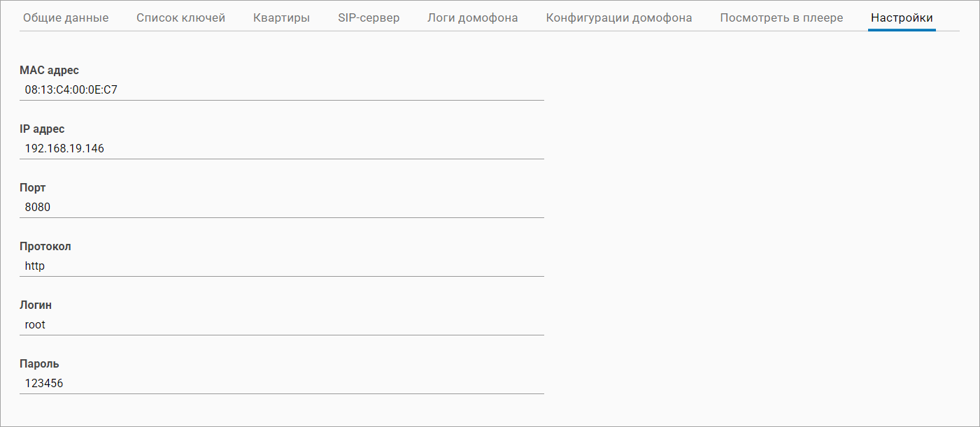
Task: Click the Протокол label text
Action: [45, 246]
